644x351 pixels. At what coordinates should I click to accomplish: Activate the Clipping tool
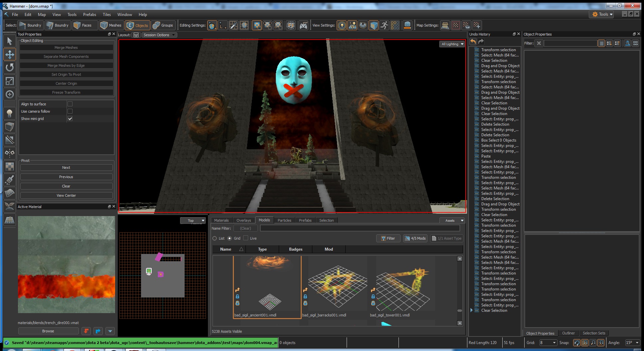(x=10, y=140)
